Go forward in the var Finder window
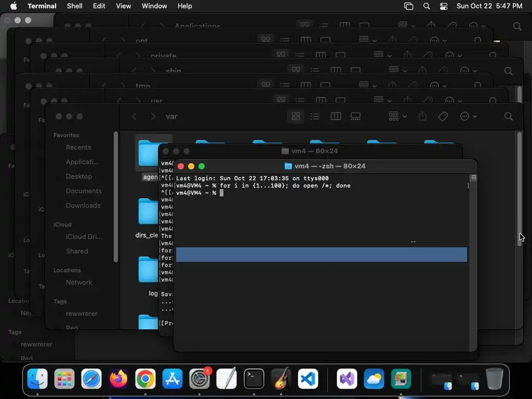The width and height of the screenshot is (532, 399). tap(153, 116)
